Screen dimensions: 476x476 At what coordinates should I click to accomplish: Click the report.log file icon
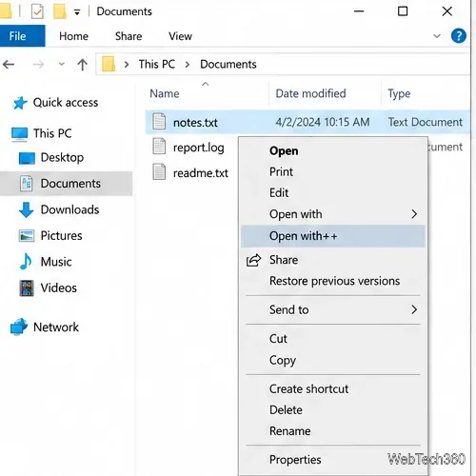click(x=159, y=147)
